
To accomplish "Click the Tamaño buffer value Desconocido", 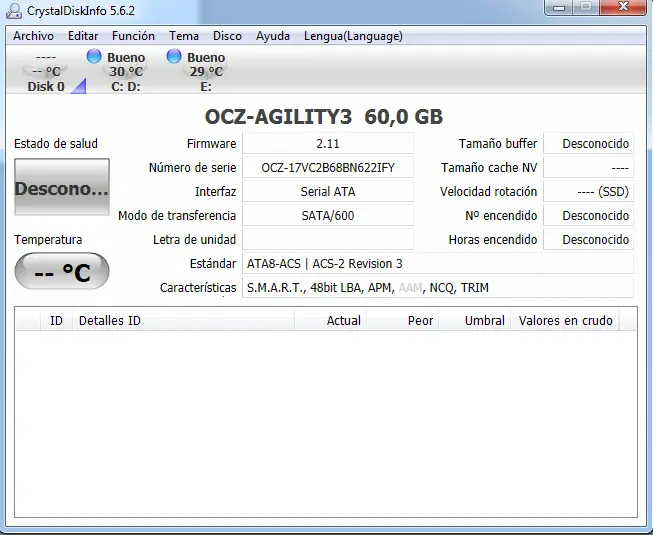I will click(x=588, y=144).
